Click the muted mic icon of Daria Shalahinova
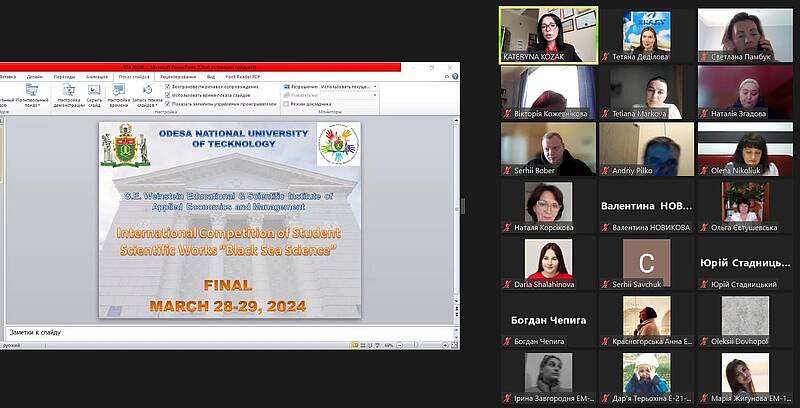 [507, 285]
